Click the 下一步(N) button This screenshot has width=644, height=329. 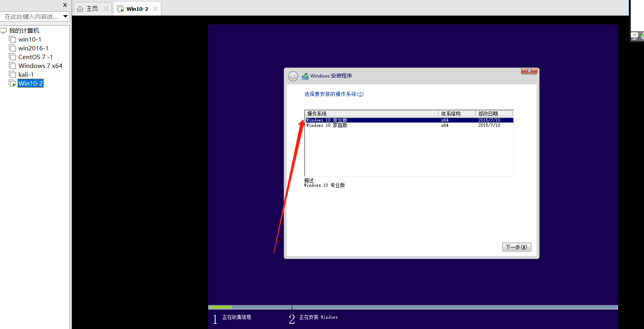click(517, 247)
